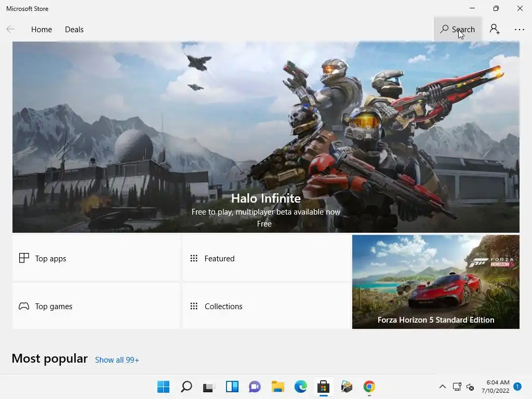Open the app icon beside Chrome
The image size is (532, 399).
(347, 387)
